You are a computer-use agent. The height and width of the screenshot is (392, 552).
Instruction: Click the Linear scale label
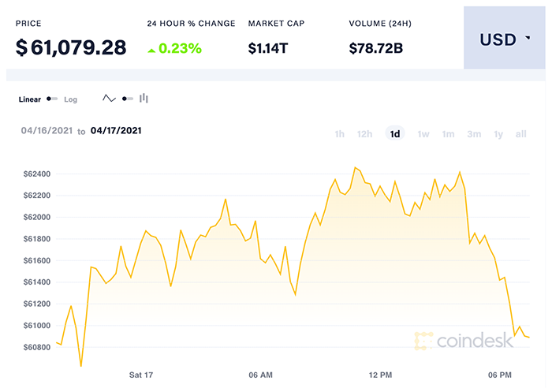(x=29, y=99)
